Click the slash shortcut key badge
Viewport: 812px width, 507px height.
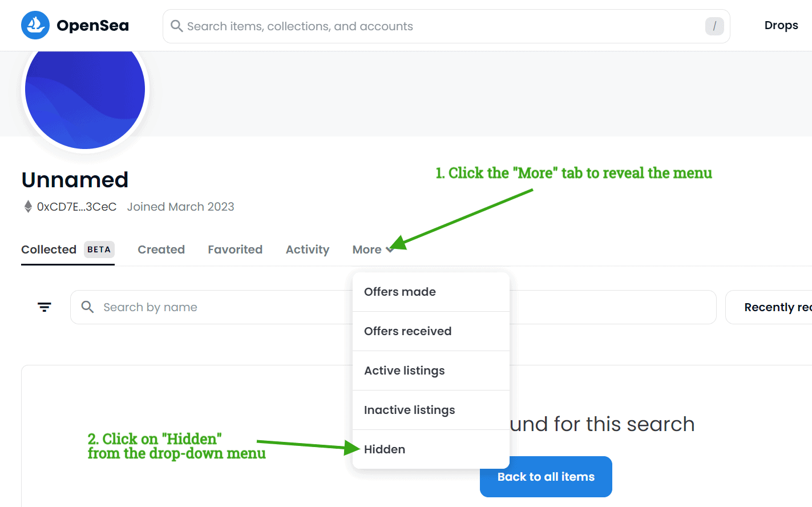tap(714, 26)
